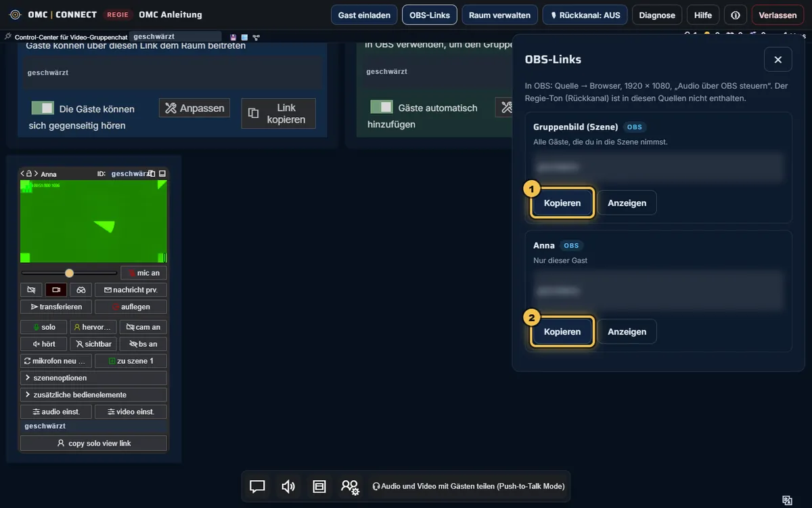812x508 pixels.
Task: Open the guest settings people-gear icon
Action: [350, 486]
